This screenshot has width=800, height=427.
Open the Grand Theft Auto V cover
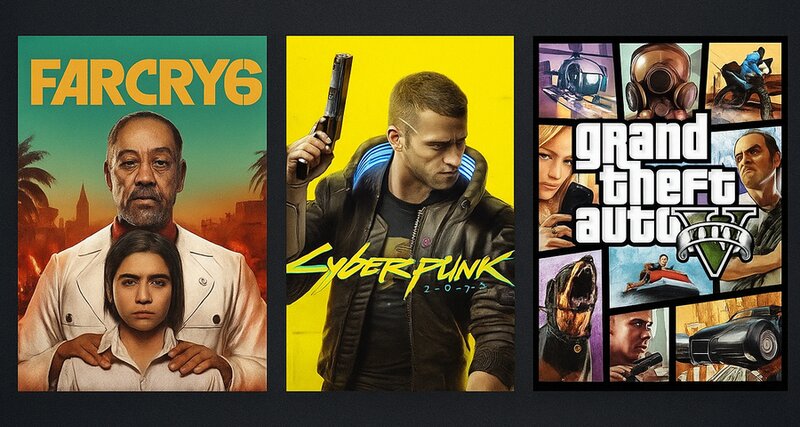pyautogui.click(x=660, y=213)
